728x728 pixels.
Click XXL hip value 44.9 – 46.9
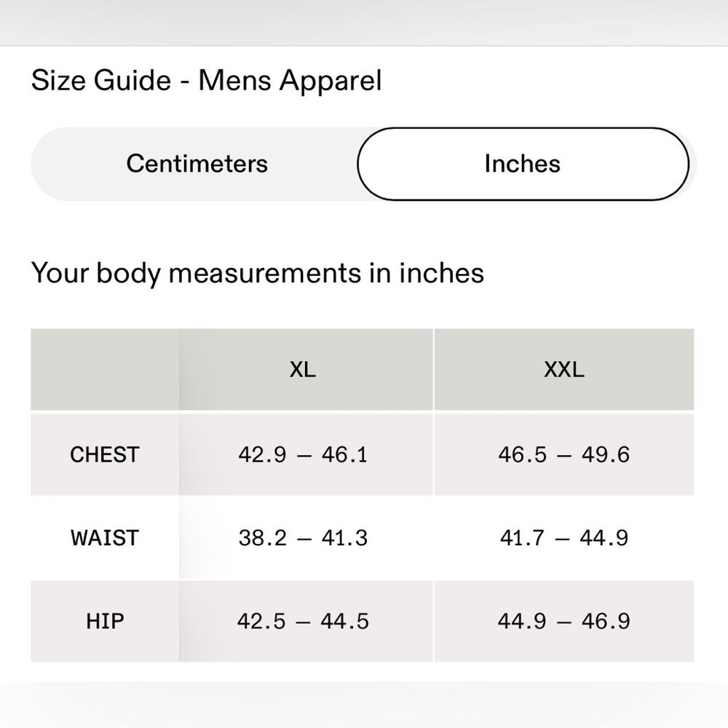564,621
